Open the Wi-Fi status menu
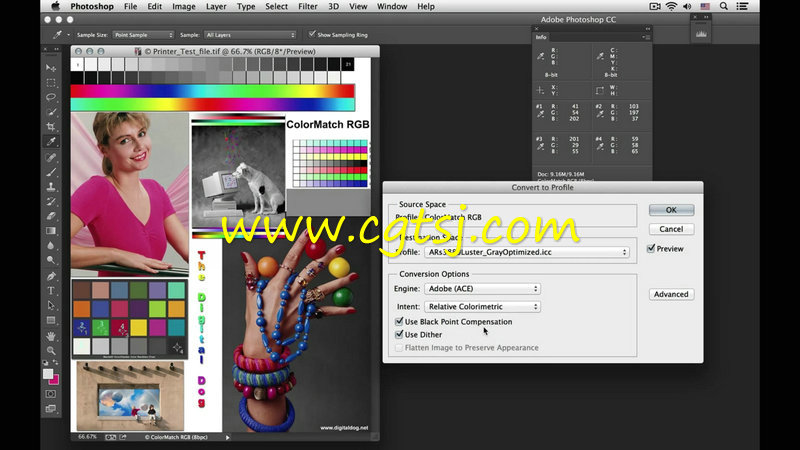The width and height of the screenshot is (800, 450). point(671,6)
